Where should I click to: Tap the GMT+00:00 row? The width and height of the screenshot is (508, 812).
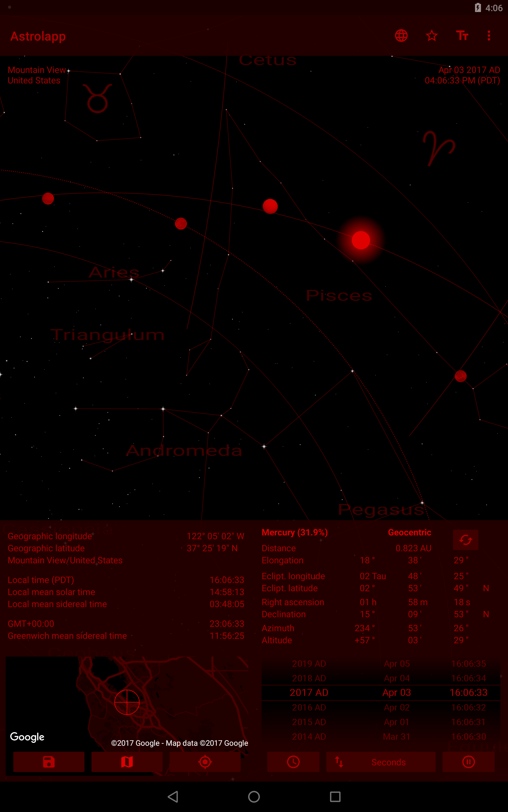pos(126,624)
